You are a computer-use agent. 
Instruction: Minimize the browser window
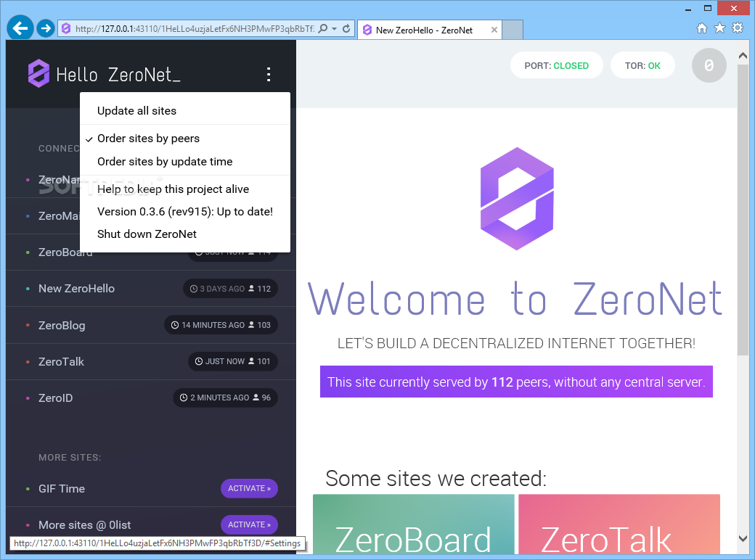pos(688,8)
